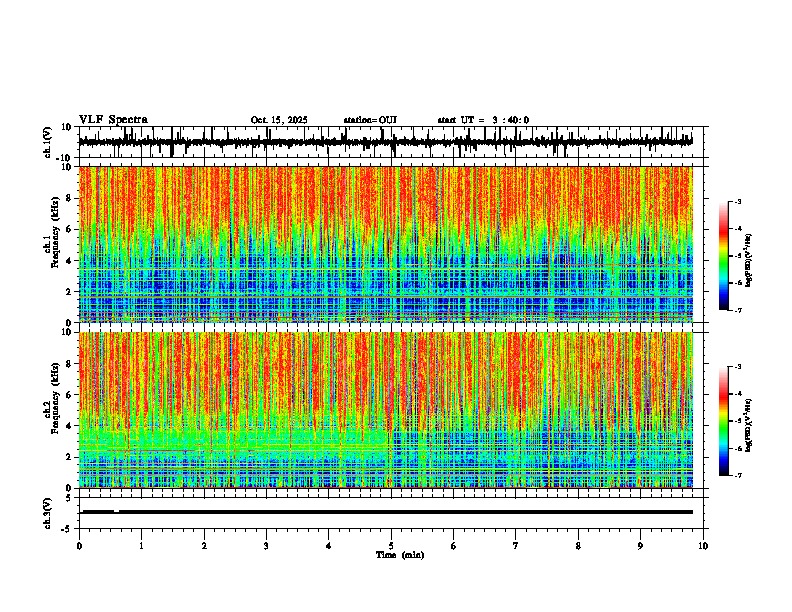Click the 'start UT = 3 : 40: 0' text

pyautogui.click(x=483, y=120)
